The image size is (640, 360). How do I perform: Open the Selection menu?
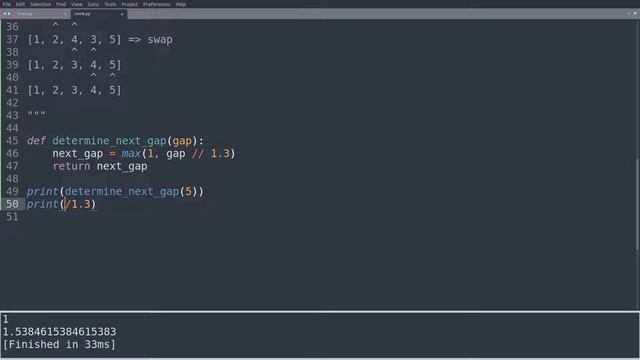(40, 4)
